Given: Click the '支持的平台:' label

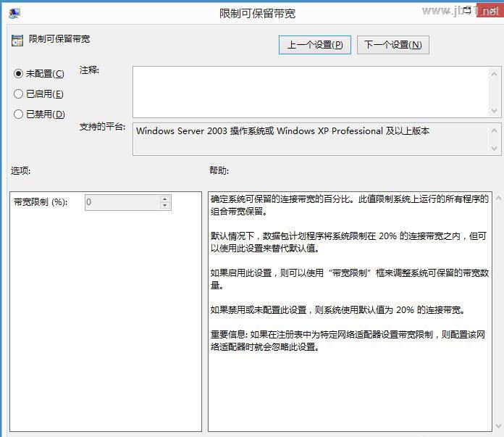Looking at the screenshot, I should [102, 127].
